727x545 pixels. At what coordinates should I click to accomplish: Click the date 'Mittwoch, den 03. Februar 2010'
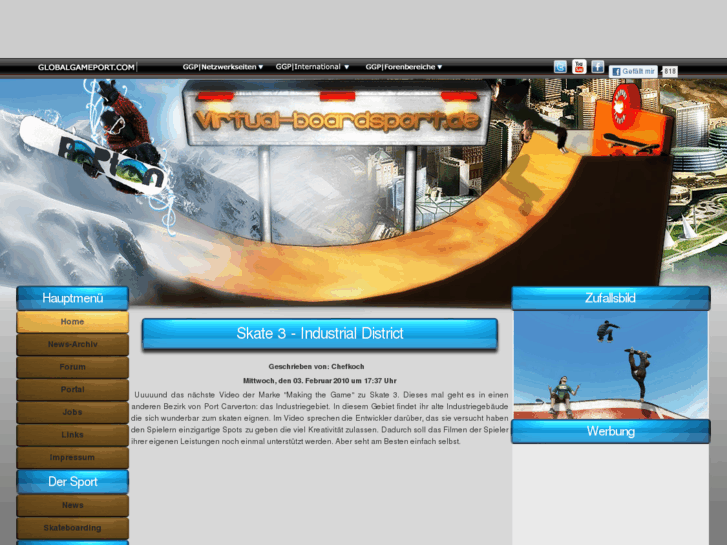[x=296, y=381]
